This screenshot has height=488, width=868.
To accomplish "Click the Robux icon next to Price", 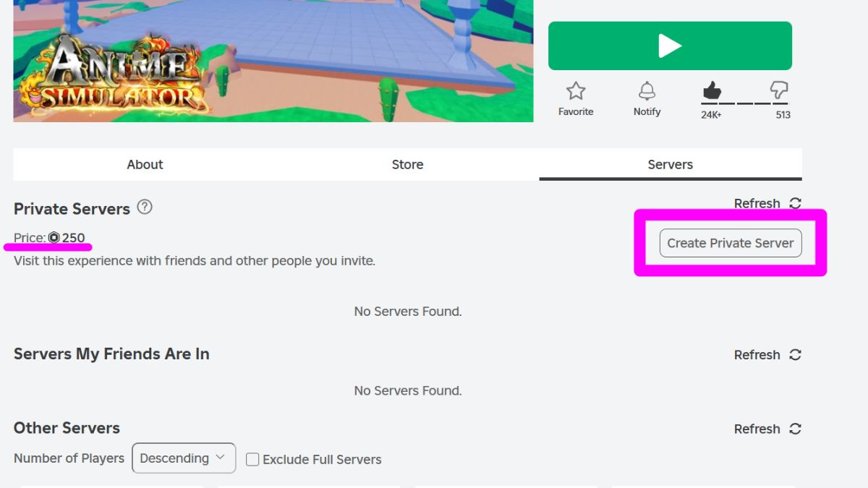I will [x=54, y=238].
